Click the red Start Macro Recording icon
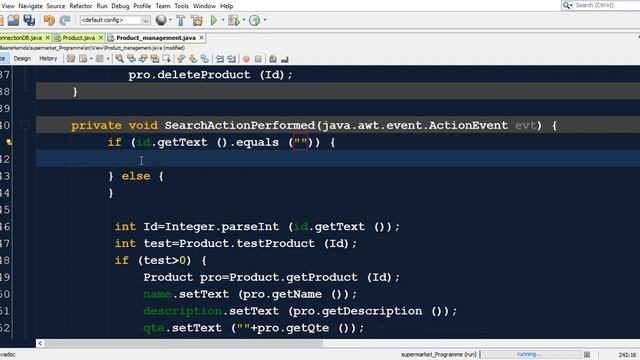The image size is (640, 360). coord(246,59)
